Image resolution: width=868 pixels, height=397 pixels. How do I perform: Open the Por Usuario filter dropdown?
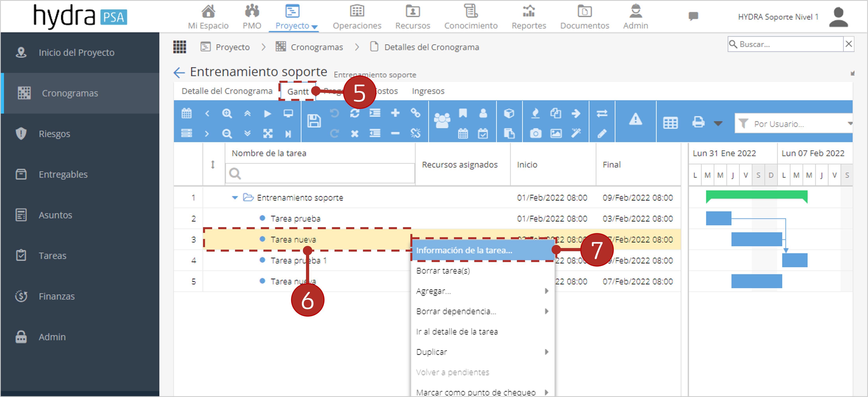coord(794,124)
